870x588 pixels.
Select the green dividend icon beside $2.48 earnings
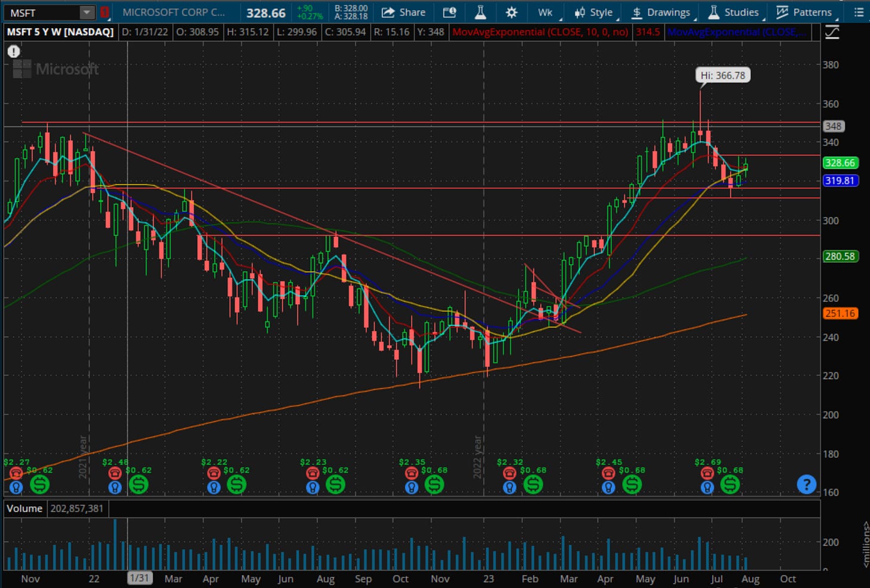pyautogui.click(x=138, y=485)
